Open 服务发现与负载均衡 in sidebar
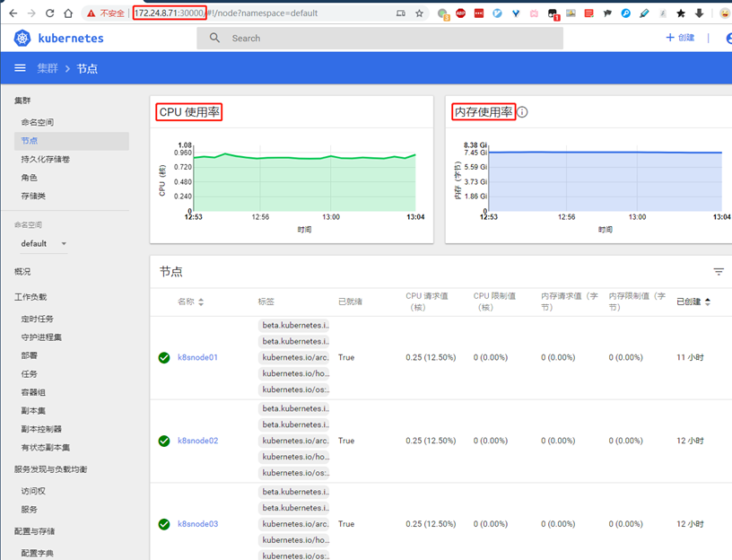This screenshot has width=732, height=560. [x=50, y=469]
